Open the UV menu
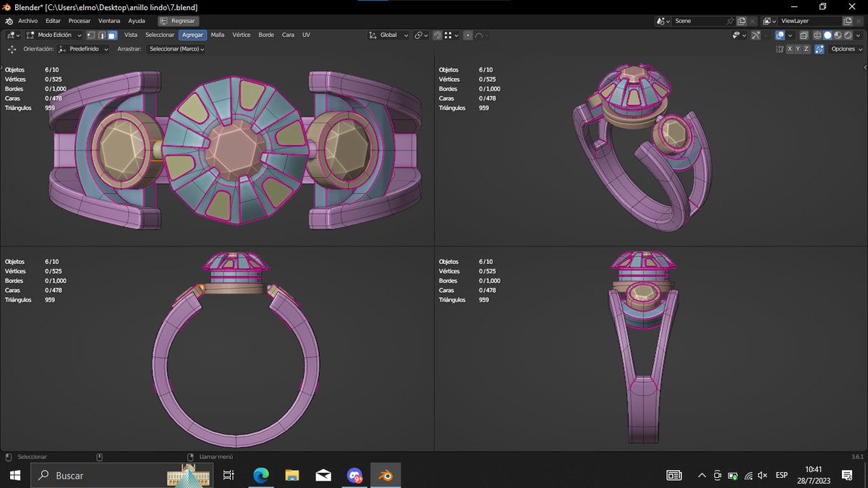Image resolution: width=868 pixels, height=488 pixels. (307, 35)
